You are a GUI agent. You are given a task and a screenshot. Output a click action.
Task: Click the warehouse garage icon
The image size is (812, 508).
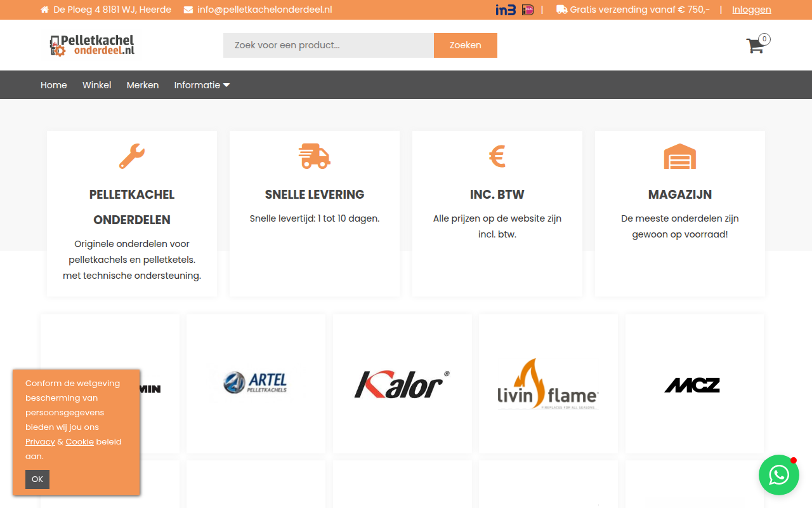[680, 156]
